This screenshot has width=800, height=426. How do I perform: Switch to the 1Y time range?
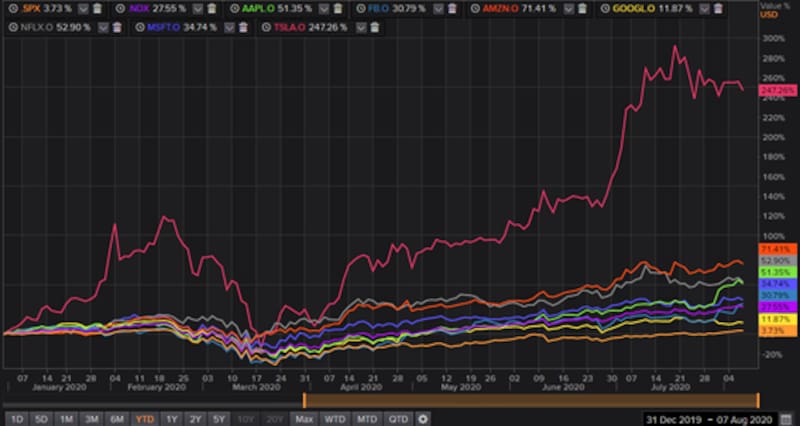[x=172, y=418]
